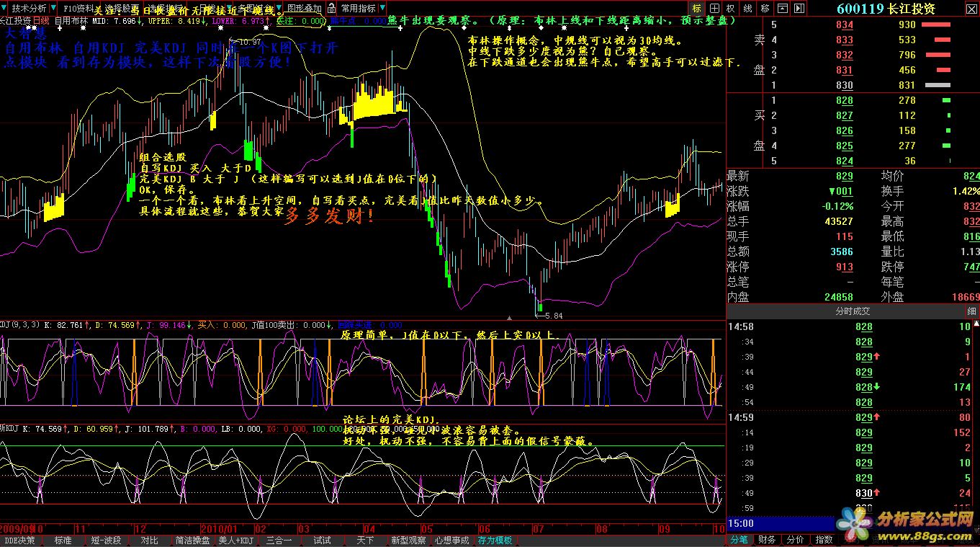The image size is (980, 547).
Task: Click sell-5 price 834
Action: pyautogui.click(x=844, y=25)
